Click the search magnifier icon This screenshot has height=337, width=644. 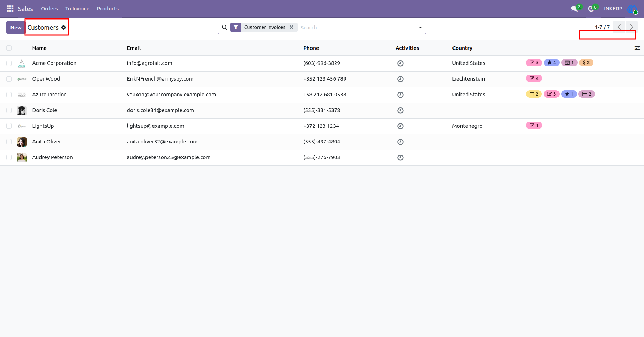[225, 27]
